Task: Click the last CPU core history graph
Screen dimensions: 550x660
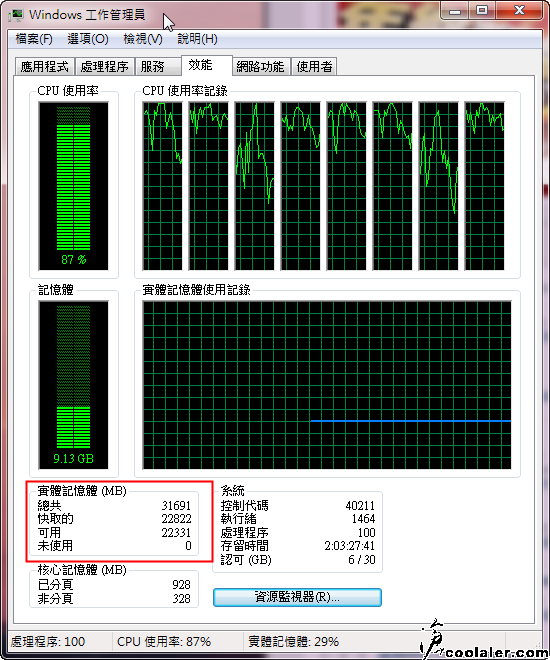Action: 484,186
